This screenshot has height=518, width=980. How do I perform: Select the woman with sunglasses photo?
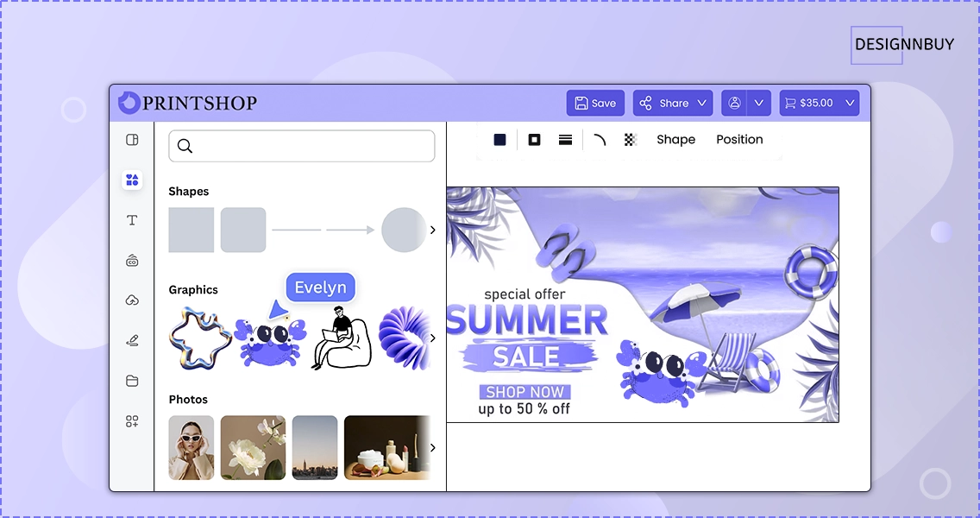pos(192,448)
